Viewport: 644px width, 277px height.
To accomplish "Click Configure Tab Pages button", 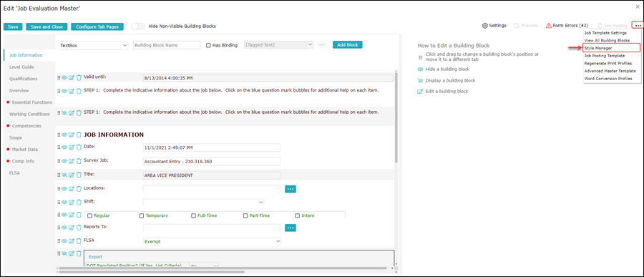I will coord(97,26).
